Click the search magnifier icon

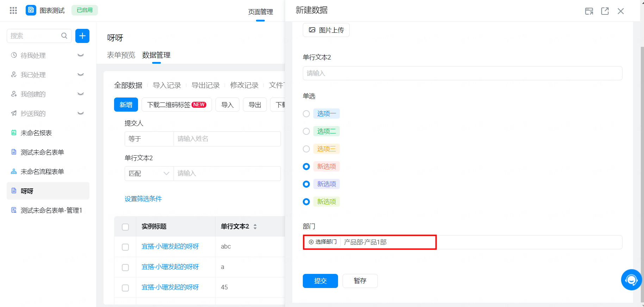tap(64, 36)
